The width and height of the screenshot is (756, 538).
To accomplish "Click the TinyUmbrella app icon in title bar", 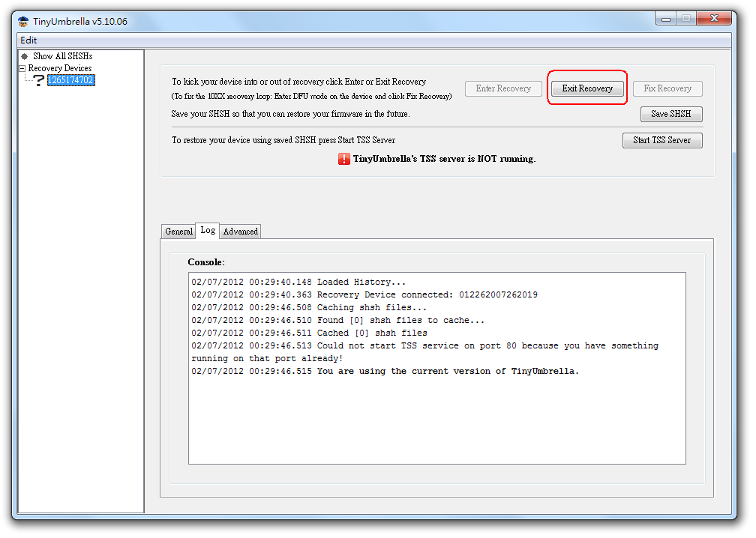I will click(x=23, y=21).
